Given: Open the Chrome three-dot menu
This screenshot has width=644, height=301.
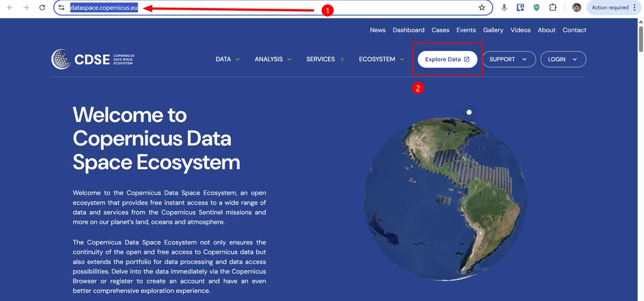Looking at the screenshot, I should tap(634, 8).
